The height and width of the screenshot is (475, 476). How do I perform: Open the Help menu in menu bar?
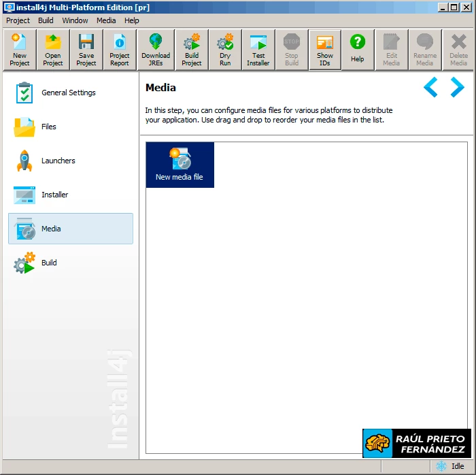132,20
